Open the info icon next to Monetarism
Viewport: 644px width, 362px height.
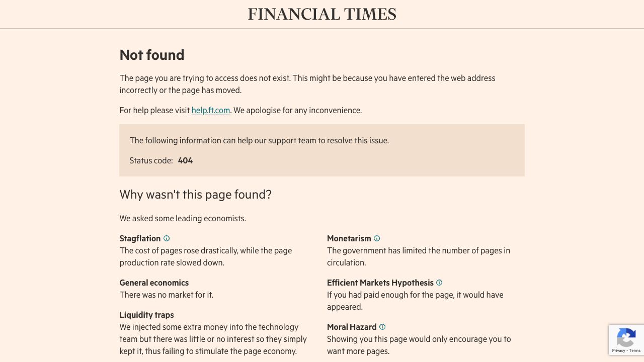click(x=377, y=238)
